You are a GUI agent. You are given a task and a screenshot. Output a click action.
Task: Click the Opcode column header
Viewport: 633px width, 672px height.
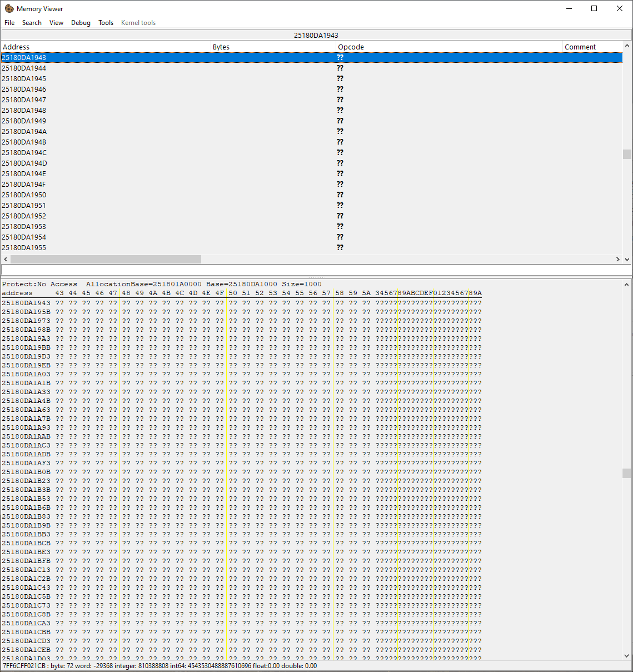[x=351, y=47]
